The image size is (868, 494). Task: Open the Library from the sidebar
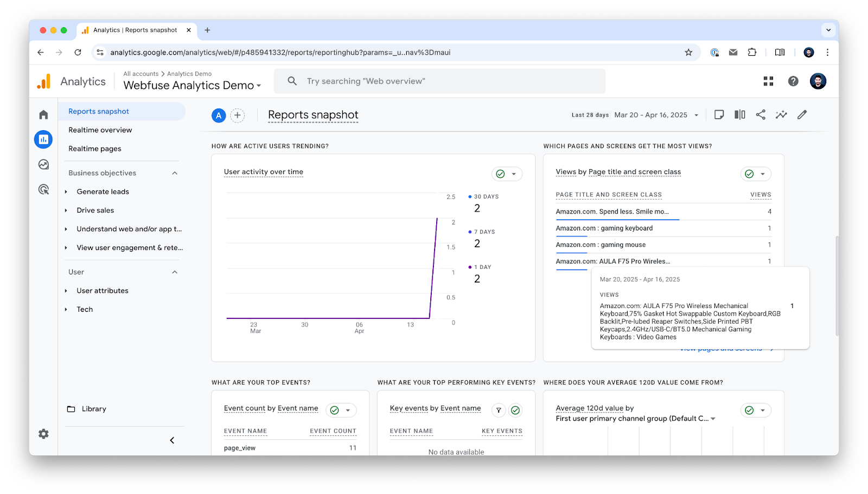point(93,408)
